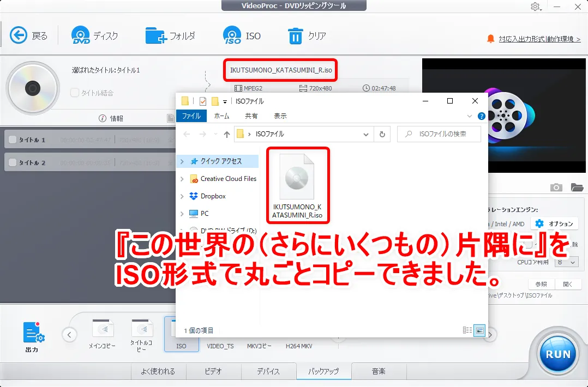Select ISO output profile
Image resolution: width=588 pixels, height=387 pixels.
[181, 334]
